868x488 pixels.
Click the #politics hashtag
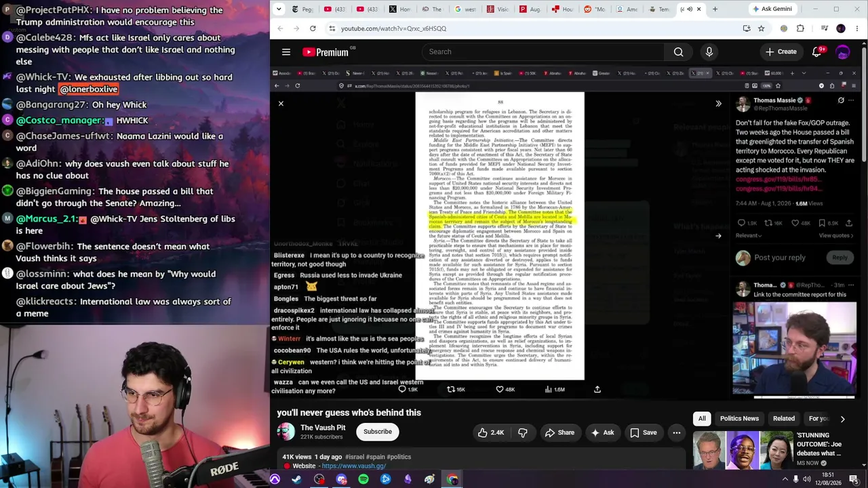(x=399, y=457)
